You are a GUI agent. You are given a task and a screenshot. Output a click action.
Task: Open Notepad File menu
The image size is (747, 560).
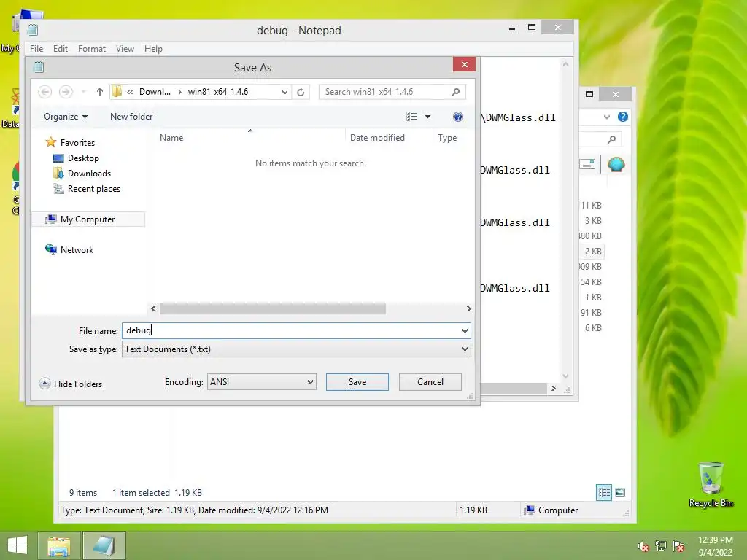tap(36, 49)
